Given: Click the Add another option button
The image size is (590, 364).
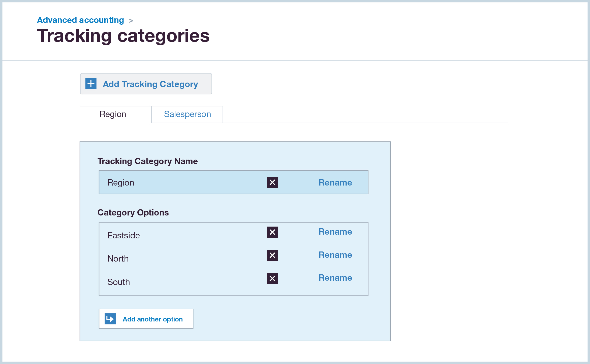Looking at the screenshot, I should click(146, 319).
